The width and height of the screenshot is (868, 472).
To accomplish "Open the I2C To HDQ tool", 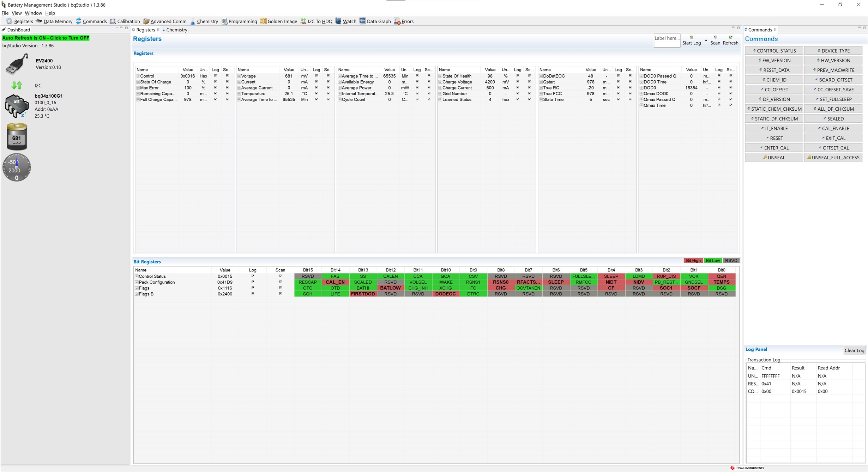I will click(x=316, y=22).
